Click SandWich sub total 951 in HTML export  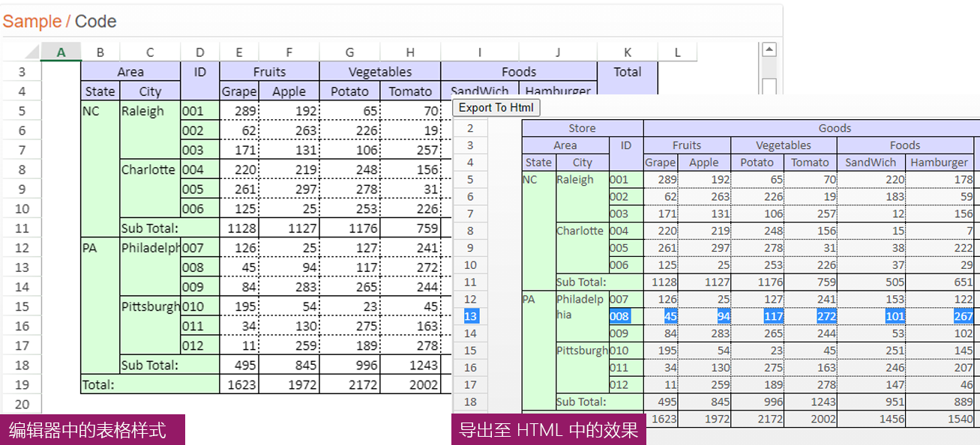point(871,402)
